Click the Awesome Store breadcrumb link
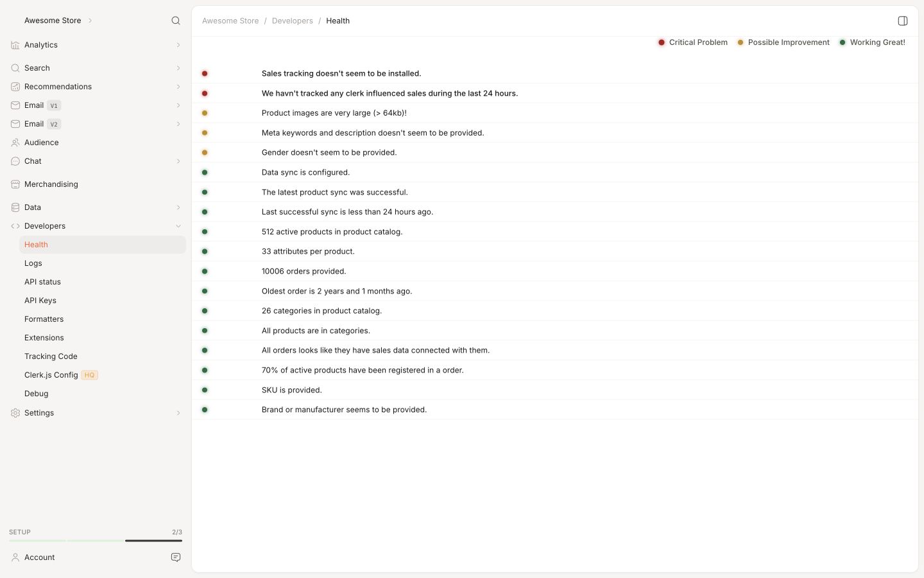924x578 pixels. (230, 21)
